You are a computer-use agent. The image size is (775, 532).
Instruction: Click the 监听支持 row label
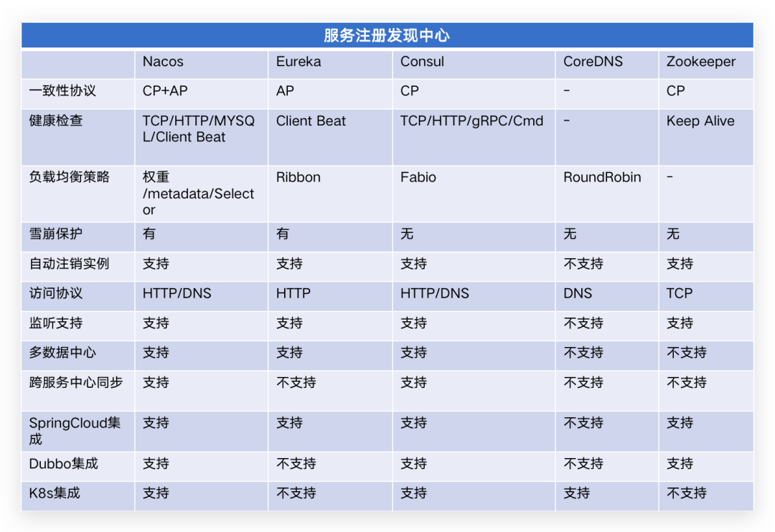click(x=56, y=323)
